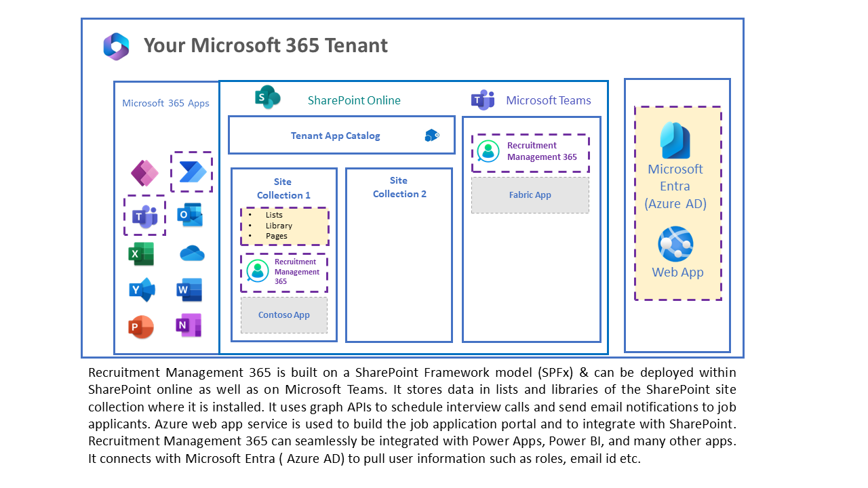The width and height of the screenshot is (868, 488).
Task: Click the Teams icon in Microsoft 365 Apps
Action: click(144, 216)
